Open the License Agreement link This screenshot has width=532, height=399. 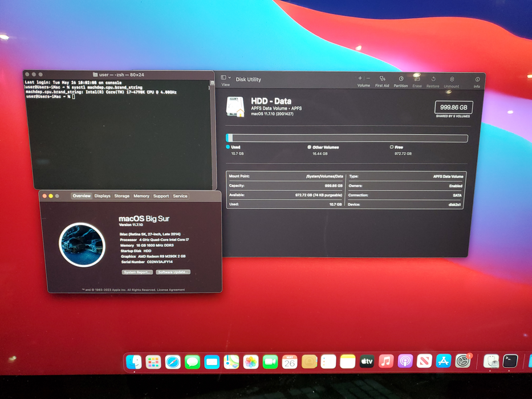170,290
